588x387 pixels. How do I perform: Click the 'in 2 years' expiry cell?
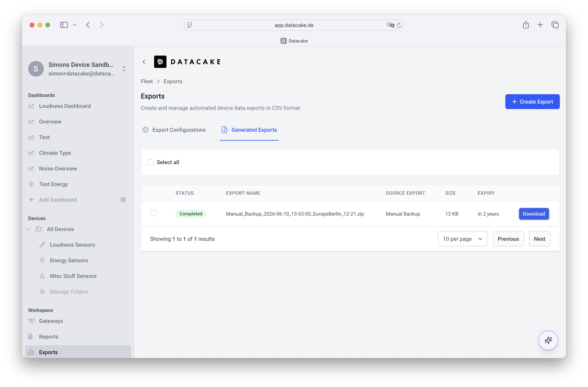tap(488, 214)
